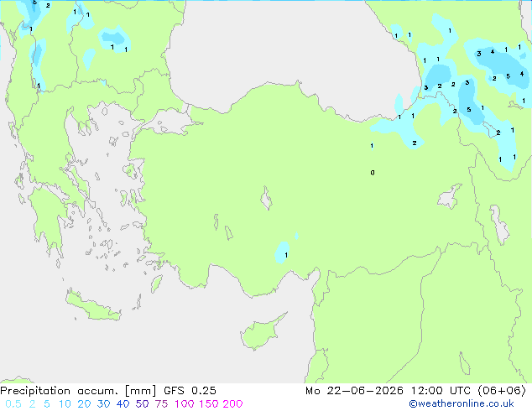Click the 5 mm legend value

[47, 404]
